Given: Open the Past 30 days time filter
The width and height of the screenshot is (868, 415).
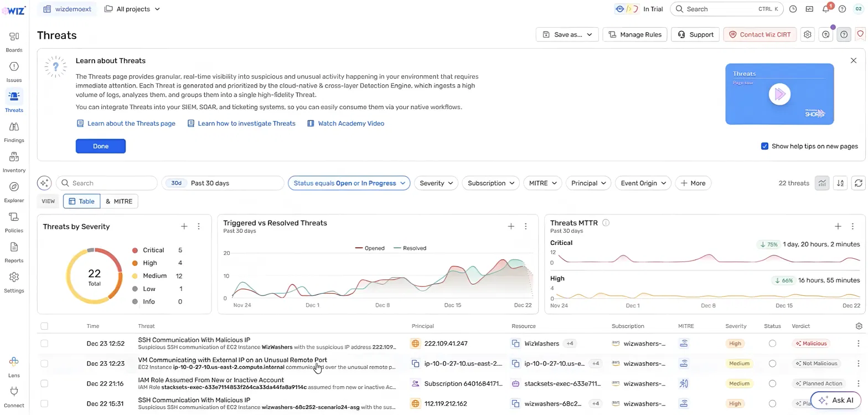Looking at the screenshot, I should (x=223, y=183).
